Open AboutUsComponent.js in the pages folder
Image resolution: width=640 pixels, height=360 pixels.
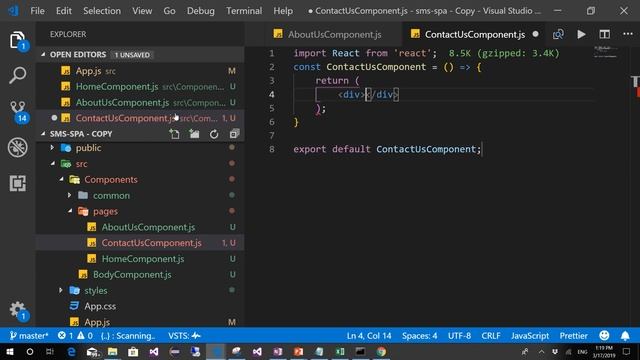pos(140,227)
